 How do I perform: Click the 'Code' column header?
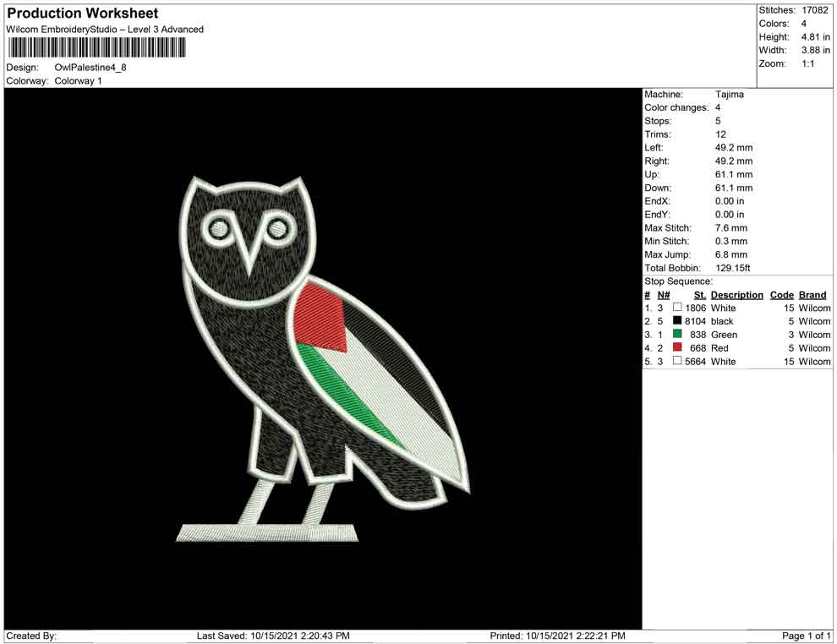(782, 295)
